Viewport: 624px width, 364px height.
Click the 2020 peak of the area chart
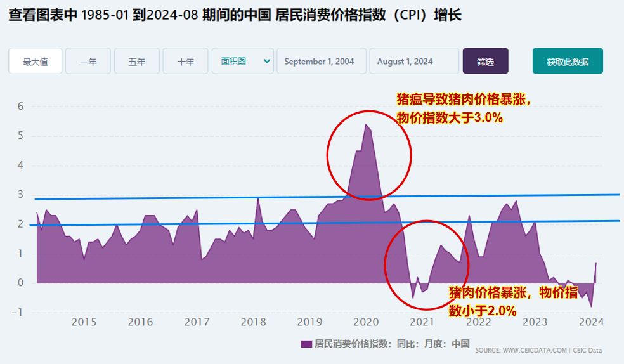pyautogui.click(x=366, y=126)
